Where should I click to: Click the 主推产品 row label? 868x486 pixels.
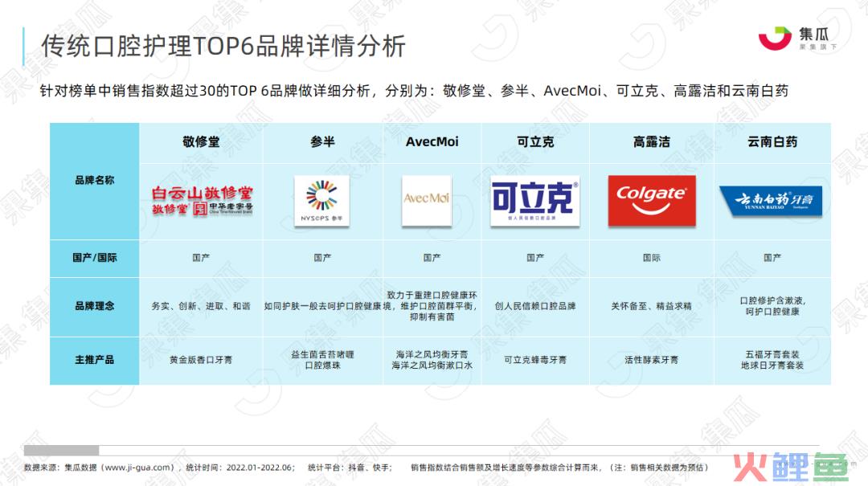click(x=95, y=360)
